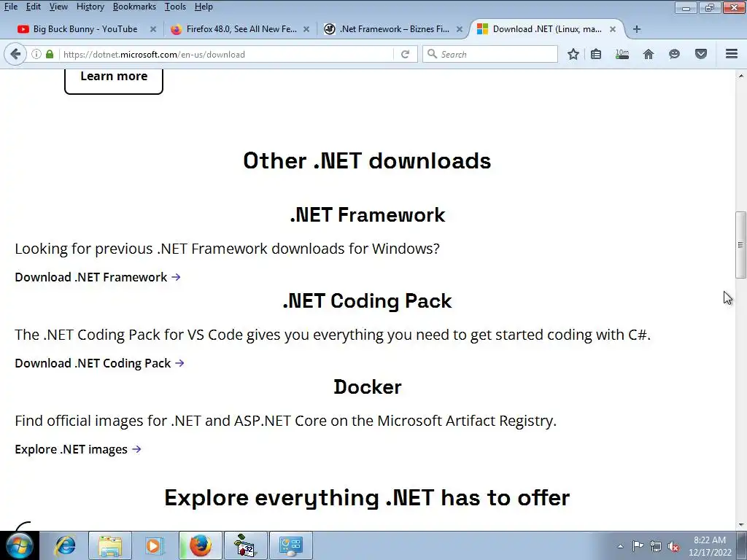Go to the Firefox home page icon
Screen dimensions: 747x560
(649, 54)
